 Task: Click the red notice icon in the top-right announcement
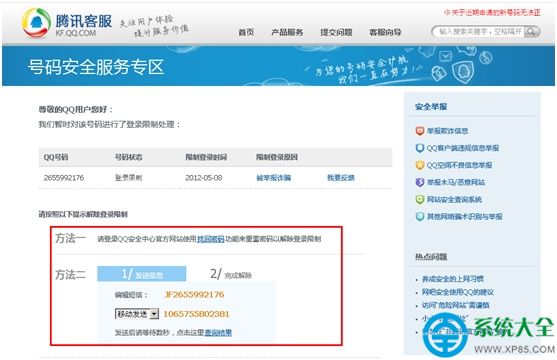tap(447, 12)
